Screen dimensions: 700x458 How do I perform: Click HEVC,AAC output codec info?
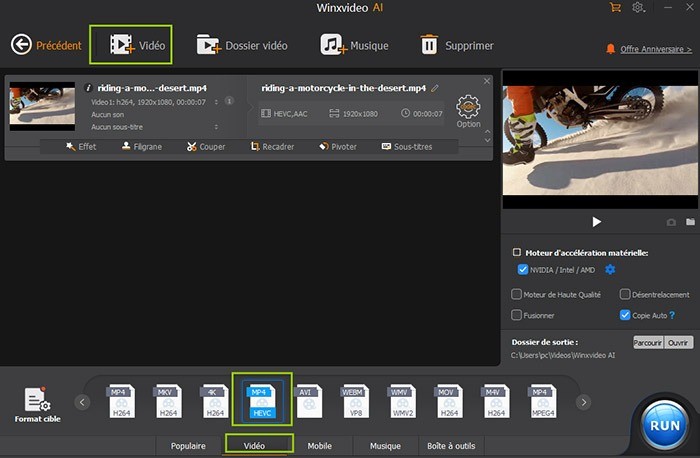click(284, 114)
